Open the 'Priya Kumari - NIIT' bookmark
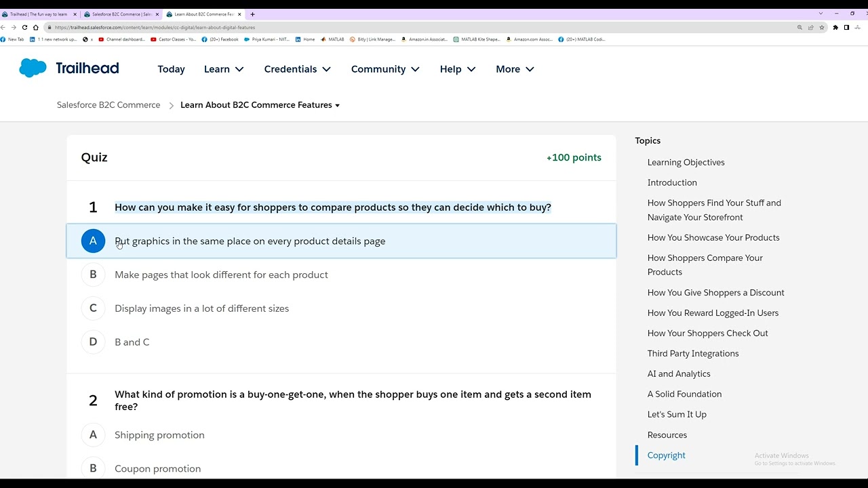The image size is (868, 488). click(x=267, y=39)
